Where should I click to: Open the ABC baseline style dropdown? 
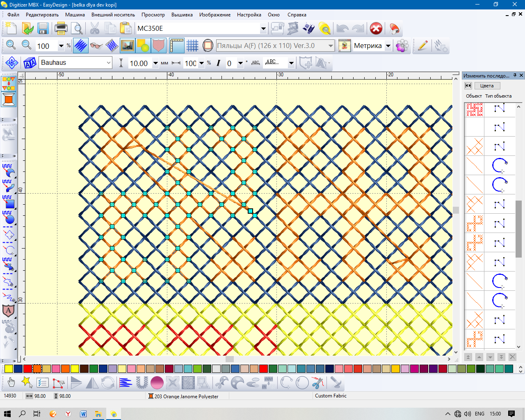291,63
